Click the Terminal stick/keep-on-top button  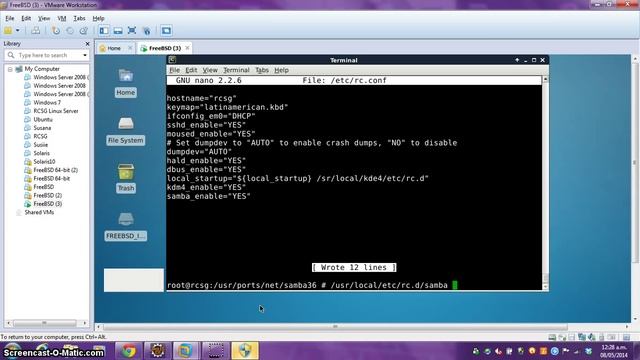517,60
